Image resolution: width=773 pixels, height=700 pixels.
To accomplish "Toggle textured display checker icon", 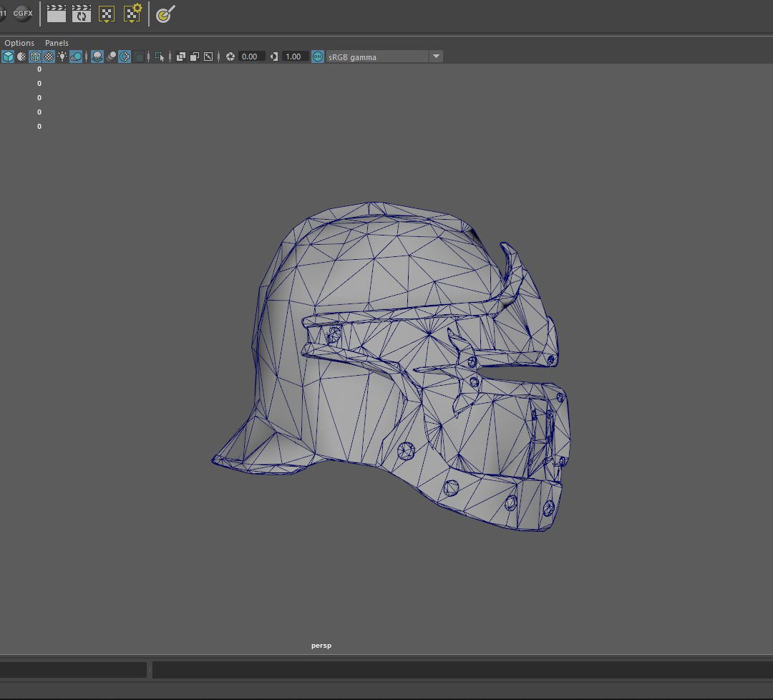I will [49, 57].
